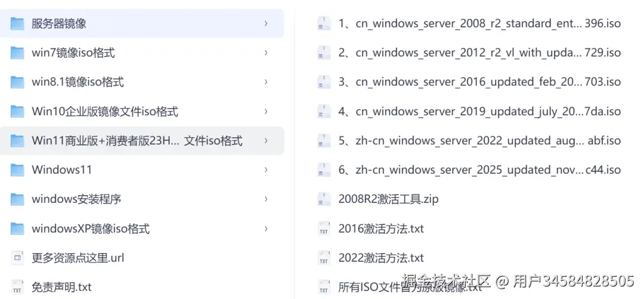
Task: Click the 2022激活方法.txt file icon
Action: [x=324, y=258]
